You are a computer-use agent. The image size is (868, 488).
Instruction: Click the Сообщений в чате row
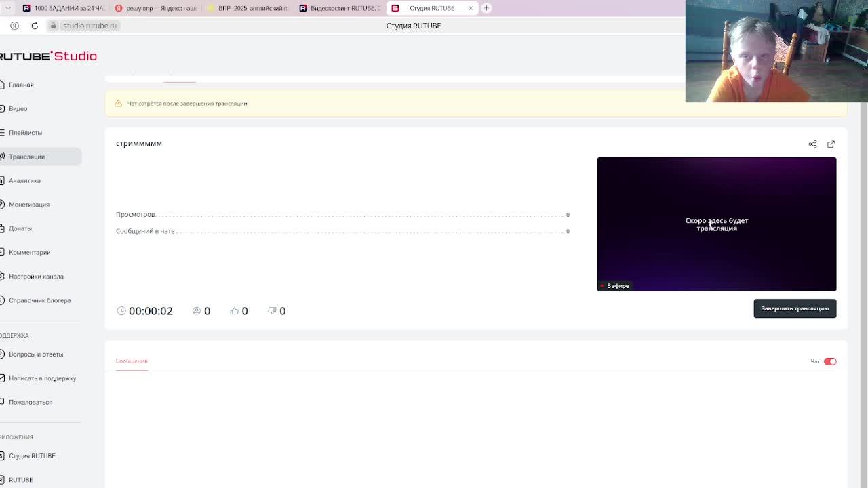click(x=342, y=231)
